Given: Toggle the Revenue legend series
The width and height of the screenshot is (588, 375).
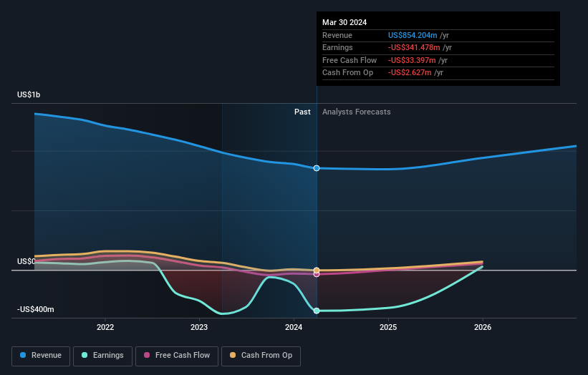Looking at the screenshot, I should pyautogui.click(x=41, y=356).
